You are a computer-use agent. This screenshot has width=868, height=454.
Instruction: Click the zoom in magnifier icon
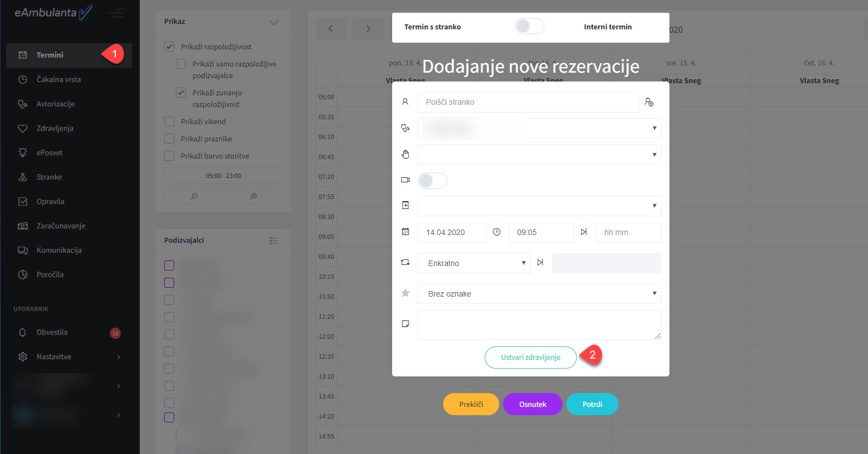point(253,196)
